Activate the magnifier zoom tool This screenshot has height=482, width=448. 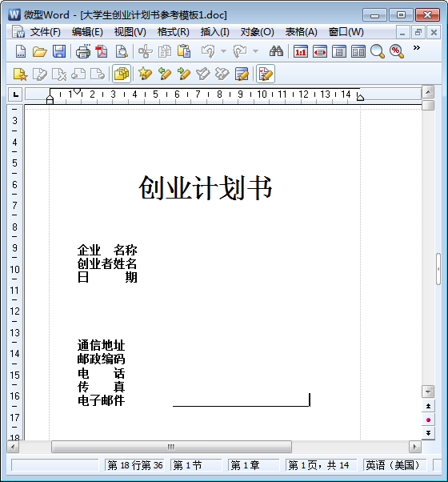(377, 51)
